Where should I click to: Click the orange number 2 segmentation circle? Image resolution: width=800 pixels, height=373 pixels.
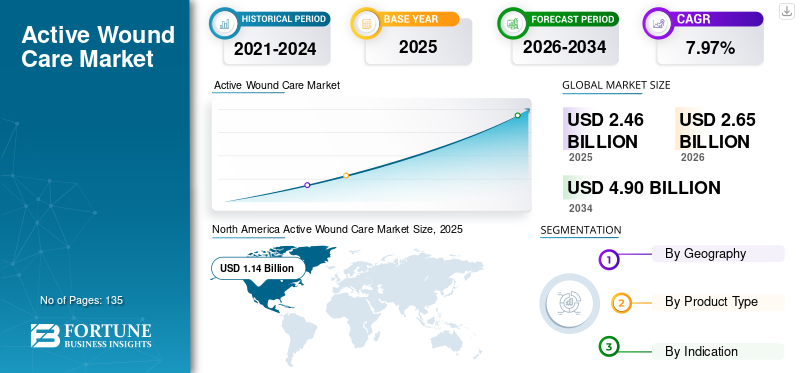point(621,304)
